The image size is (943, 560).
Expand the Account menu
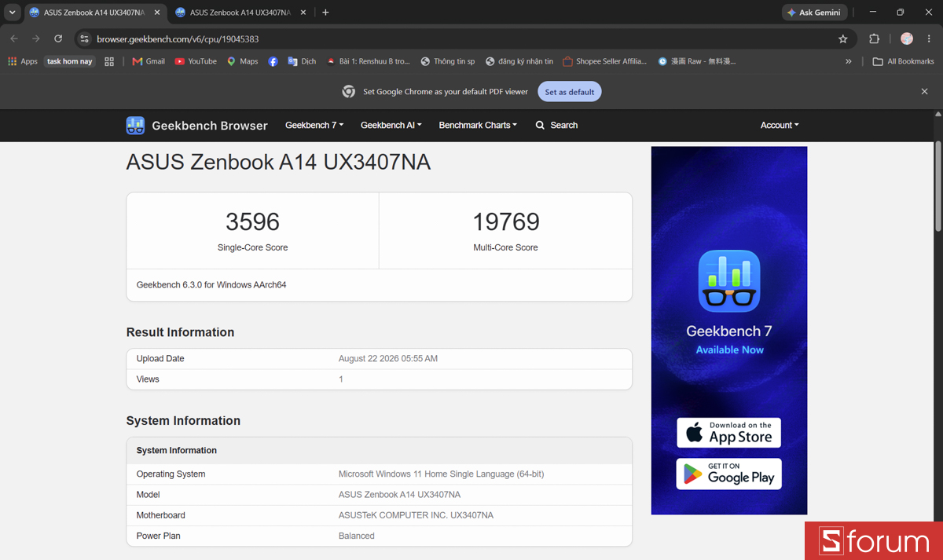pyautogui.click(x=780, y=126)
